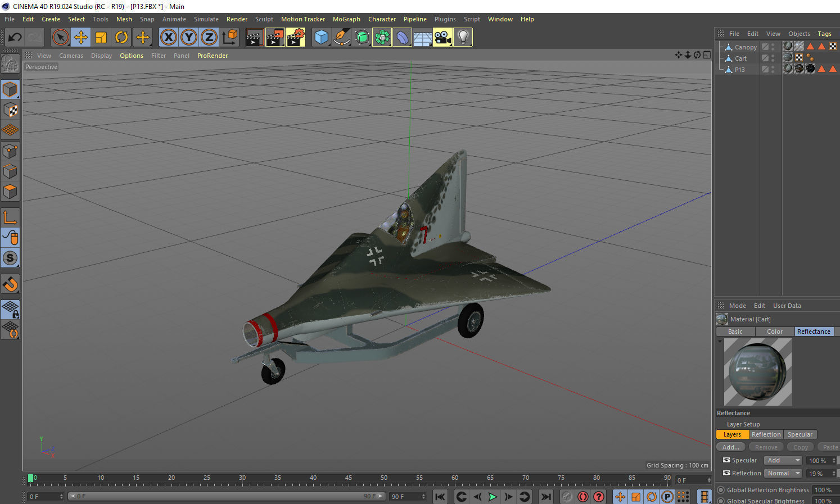Activate the Scale tool in top toolbar
This screenshot has height=504, width=840.
click(x=101, y=38)
